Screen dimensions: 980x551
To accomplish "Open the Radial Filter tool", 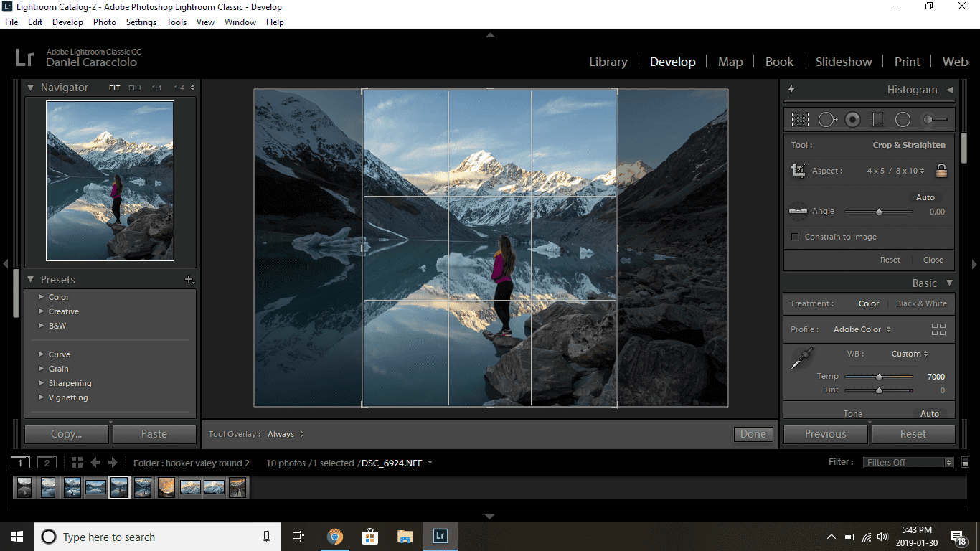I will pyautogui.click(x=903, y=119).
